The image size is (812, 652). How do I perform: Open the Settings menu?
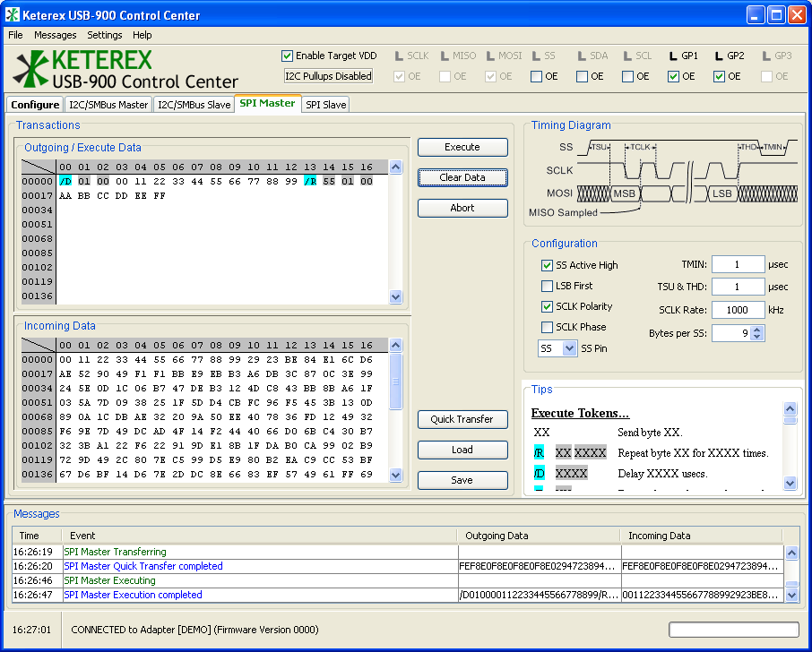(105, 35)
